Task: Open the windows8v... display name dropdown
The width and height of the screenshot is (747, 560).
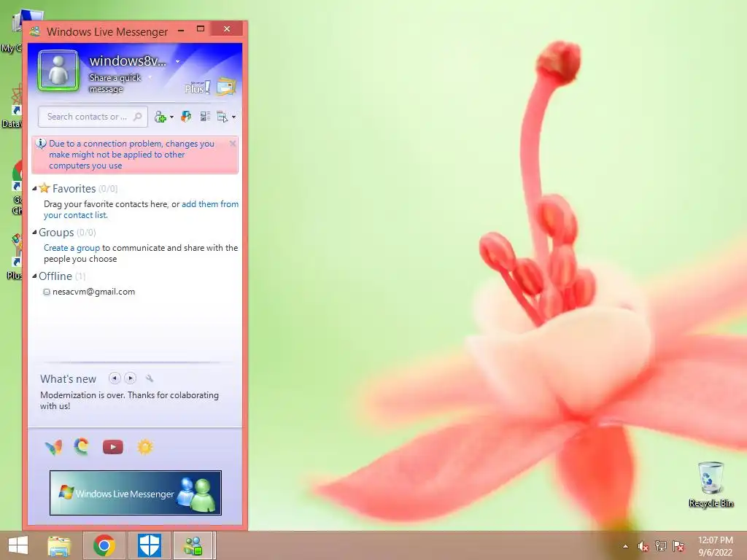Action: click(x=178, y=61)
